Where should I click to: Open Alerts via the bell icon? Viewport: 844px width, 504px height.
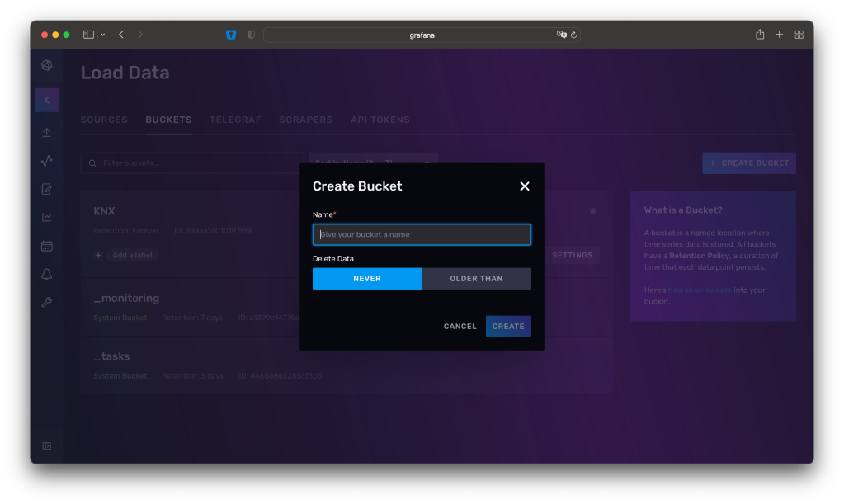[x=47, y=274]
